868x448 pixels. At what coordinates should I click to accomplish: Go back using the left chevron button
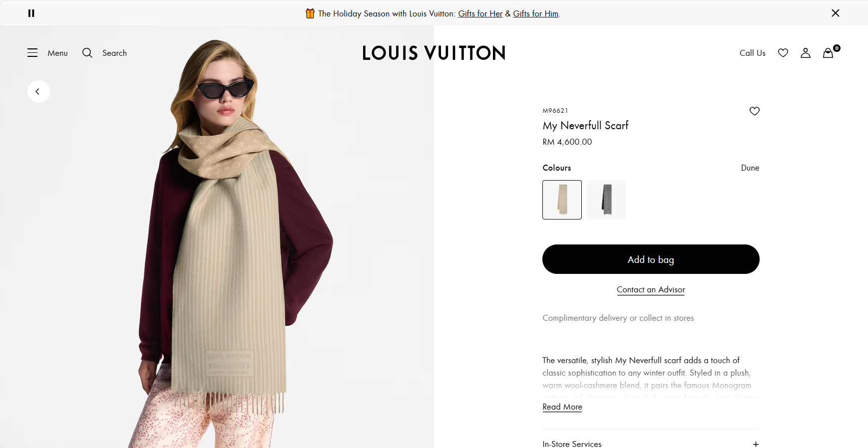[38, 92]
